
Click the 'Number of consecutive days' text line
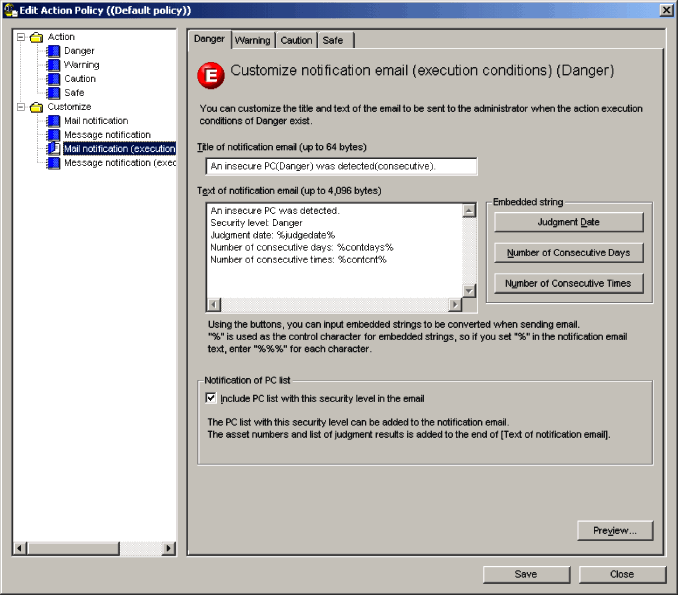coord(302,247)
